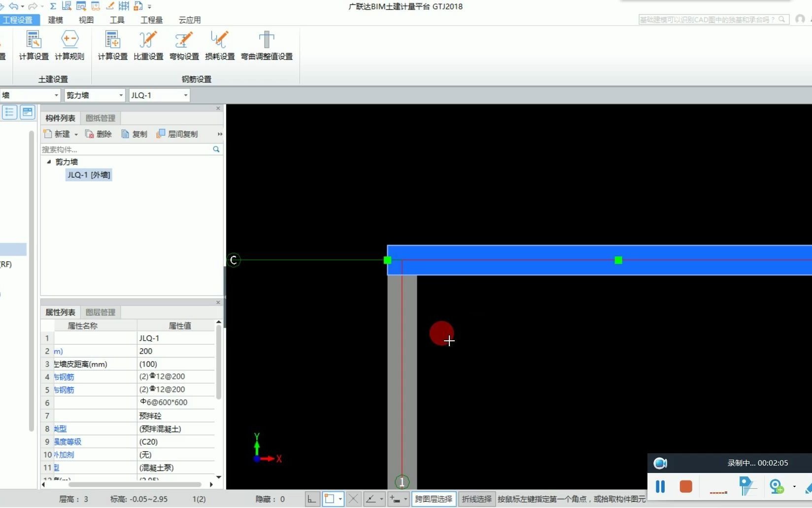Image resolution: width=812 pixels, height=508 pixels.
Task: Stop the screen recording
Action: [686, 487]
